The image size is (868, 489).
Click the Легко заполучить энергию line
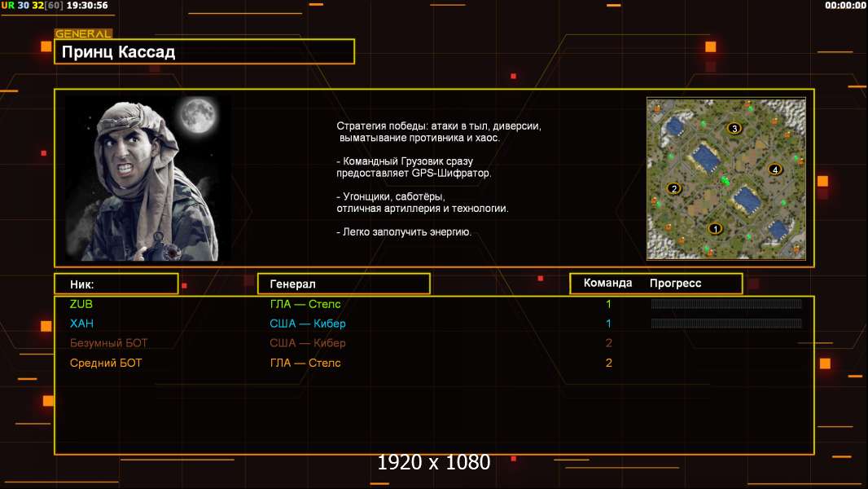(404, 232)
